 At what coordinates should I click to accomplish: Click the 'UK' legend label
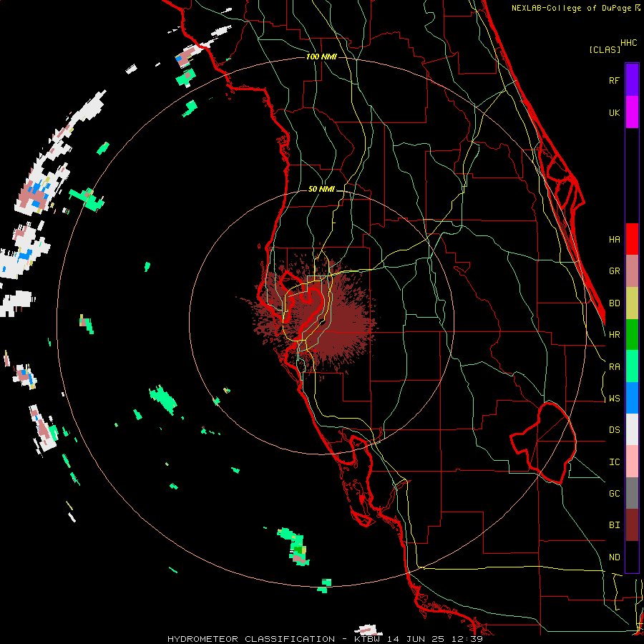(614, 112)
